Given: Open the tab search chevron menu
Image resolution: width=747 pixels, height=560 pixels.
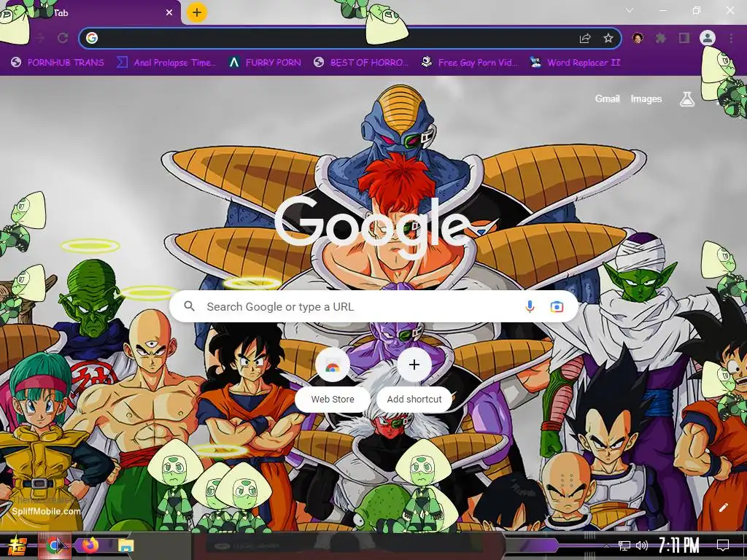Looking at the screenshot, I should pos(630,10).
